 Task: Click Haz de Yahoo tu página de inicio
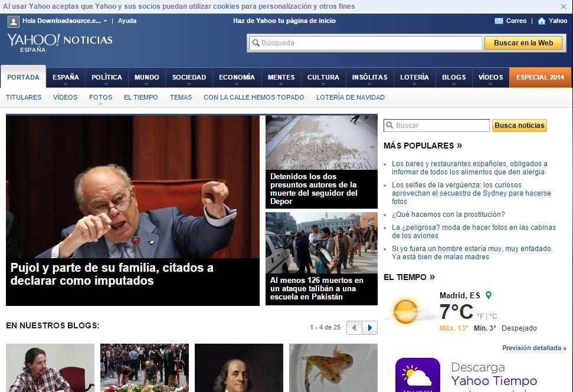tap(284, 21)
